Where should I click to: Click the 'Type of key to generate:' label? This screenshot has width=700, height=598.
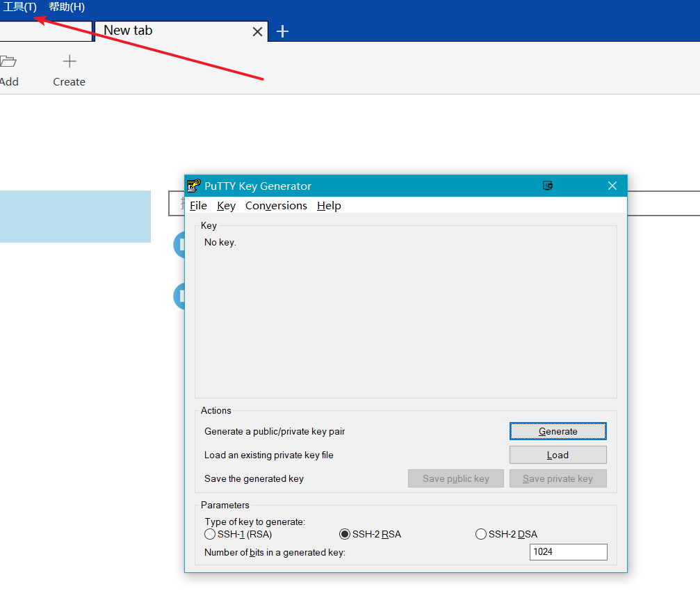tap(255, 522)
